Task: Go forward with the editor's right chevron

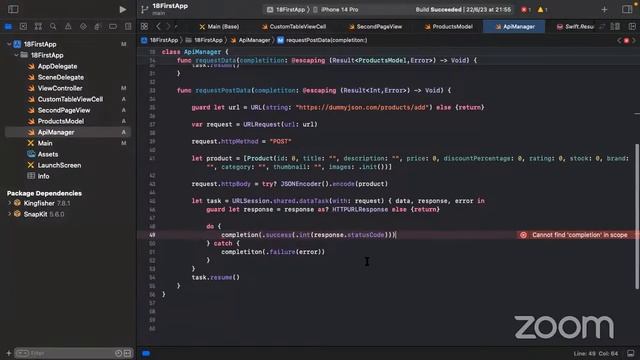Action: click(168, 27)
